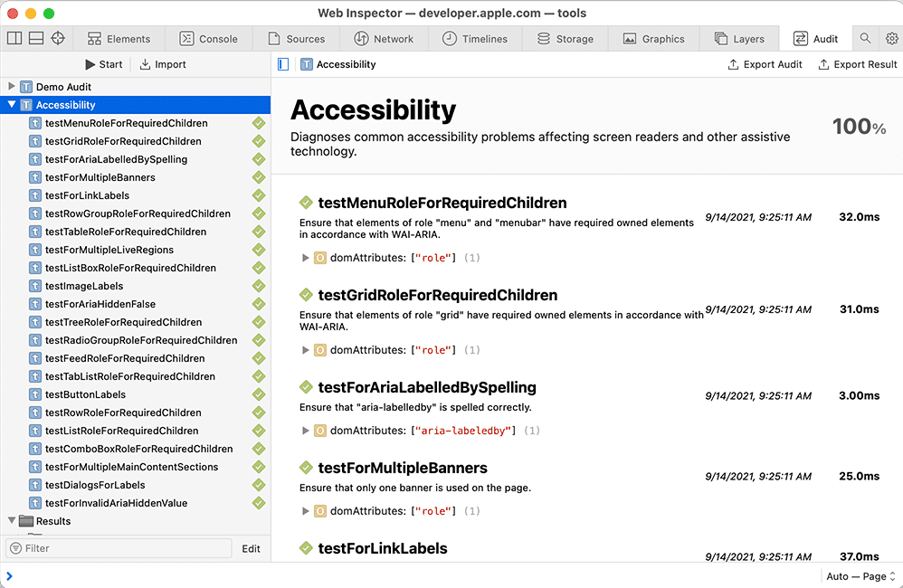903x588 pixels.
Task: Click pass checkmark for testForLinkLabels in sidebar
Action: point(259,195)
